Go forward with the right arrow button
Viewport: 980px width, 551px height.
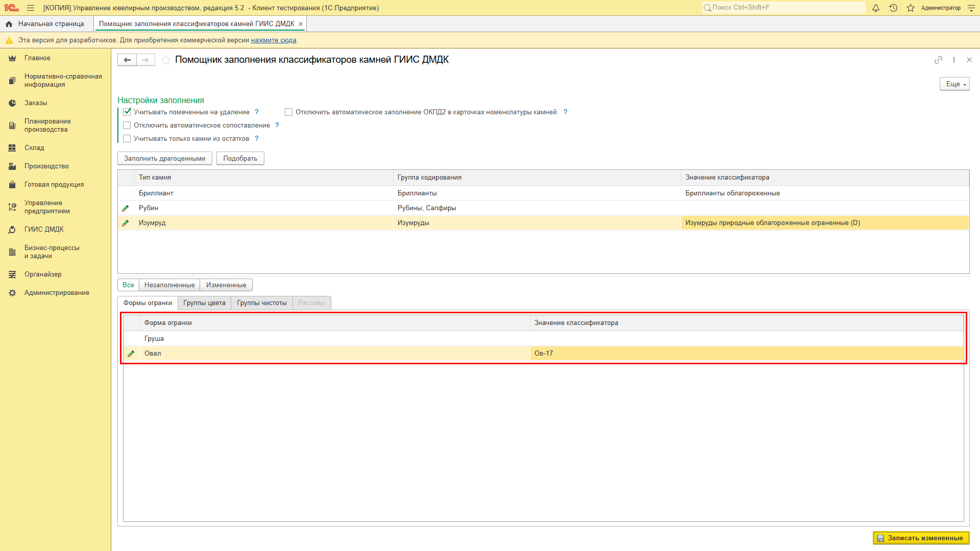[145, 60]
